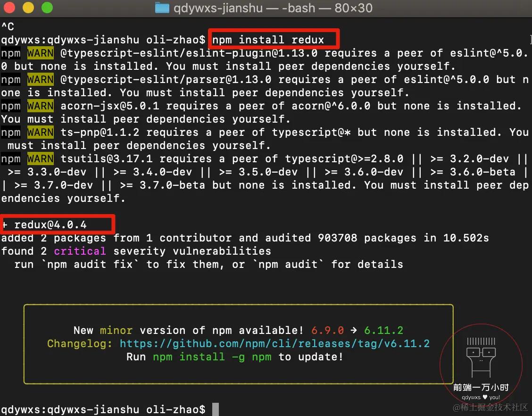Screen dimensions: 532x416
Task: Click the new npm version number 6.11.2
Action: click(384, 331)
